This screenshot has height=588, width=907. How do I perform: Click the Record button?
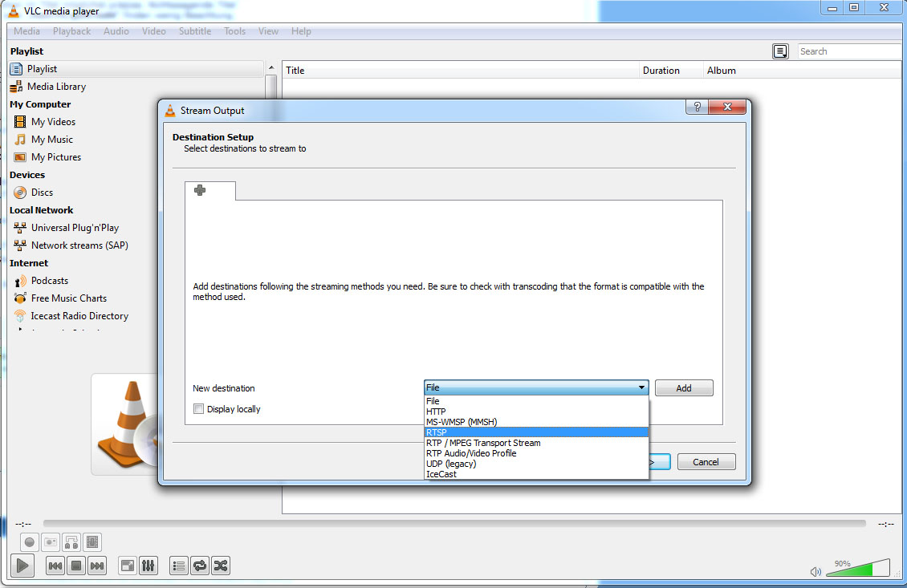[x=30, y=542]
